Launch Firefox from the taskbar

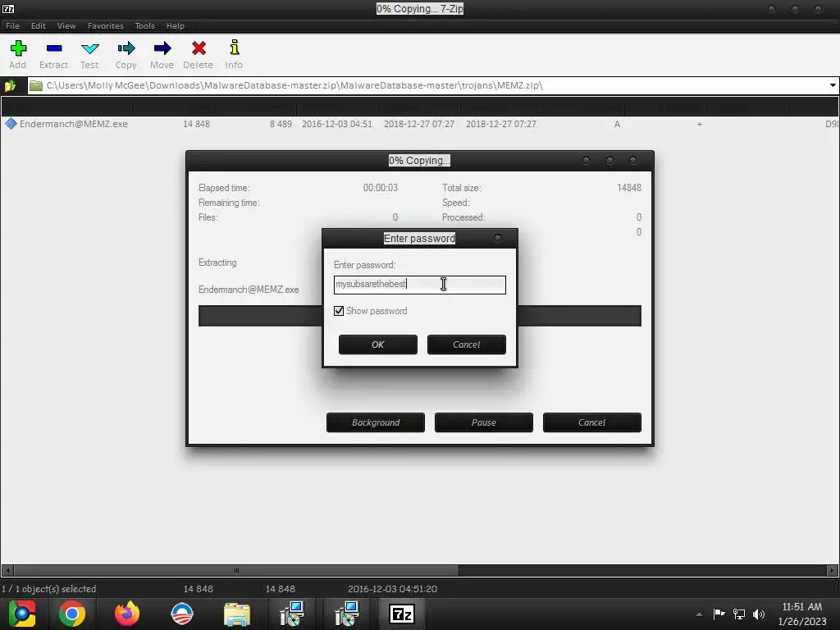coord(127,614)
